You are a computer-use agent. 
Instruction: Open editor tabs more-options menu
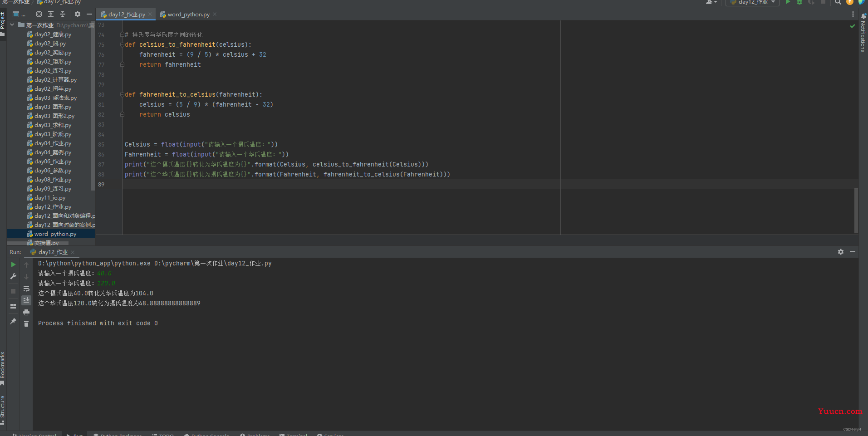pyautogui.click(x=853, y=15)
